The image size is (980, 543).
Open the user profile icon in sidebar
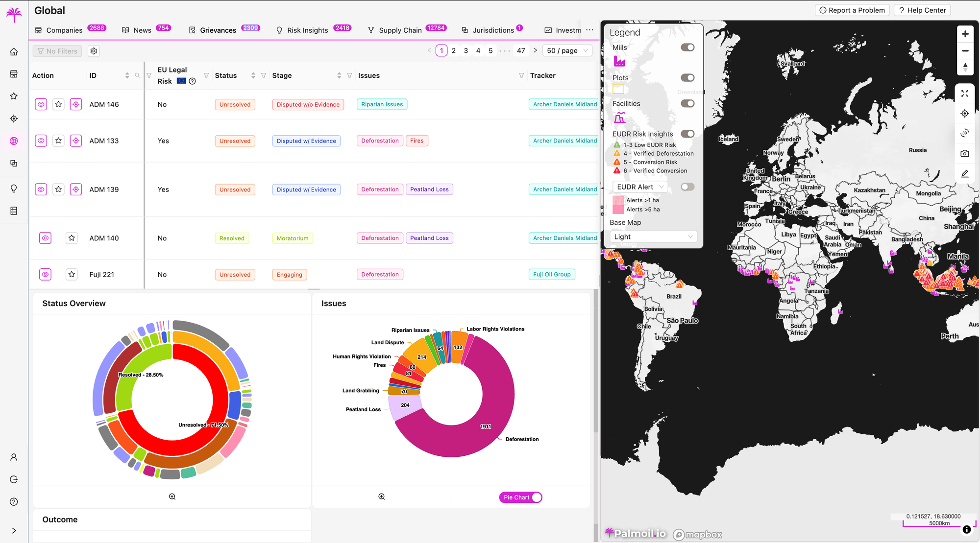14,457
